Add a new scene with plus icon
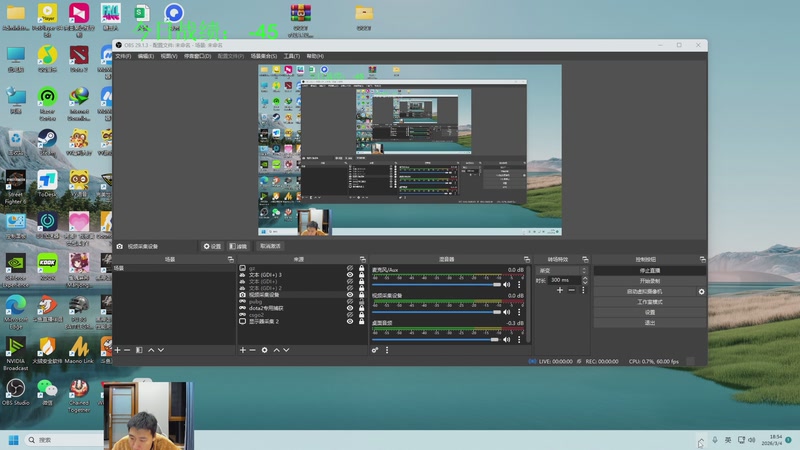800x450 pixels. [118, 350]
